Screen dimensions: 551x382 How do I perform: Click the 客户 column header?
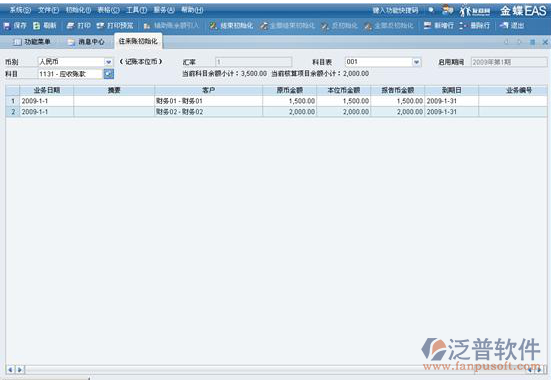pos(208,90)
